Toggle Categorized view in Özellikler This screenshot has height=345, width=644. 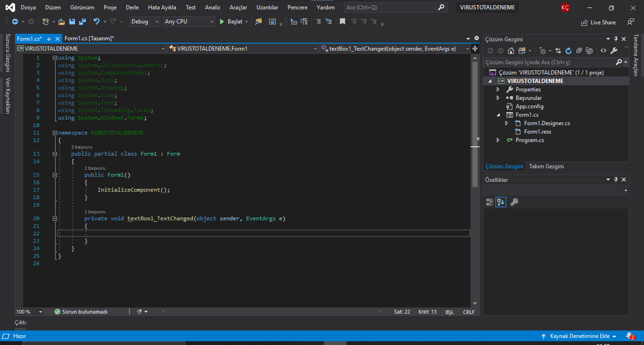[x=490, y=202]
